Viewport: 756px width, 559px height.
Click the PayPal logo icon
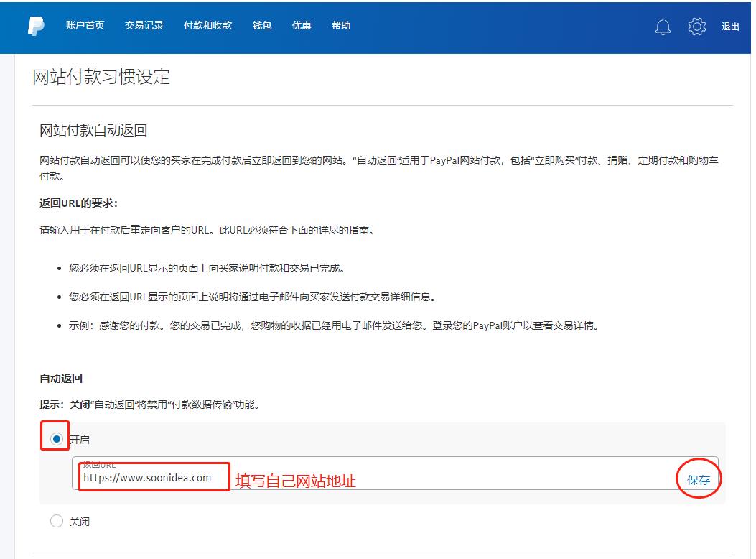click(36, 26)
